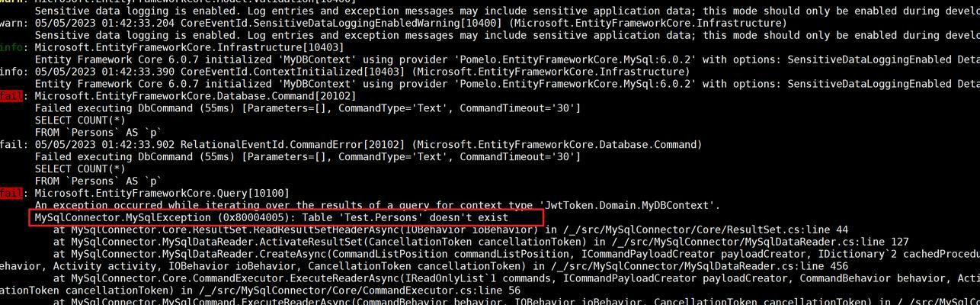Click the 'Microsoft.EntityFrameworkCore.Database.Command[20102]' text
Image resolution: width=980 pixels, height=305 pixels.
195,96
